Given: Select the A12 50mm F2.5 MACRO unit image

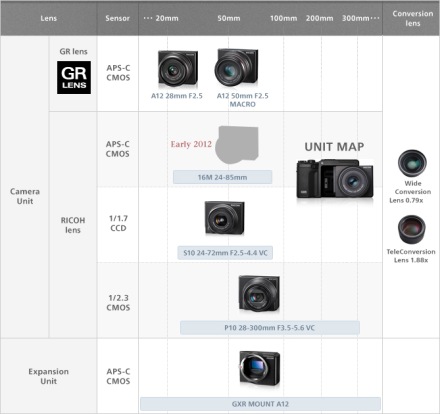Looking at the screenshot, I should click(236, 68).
